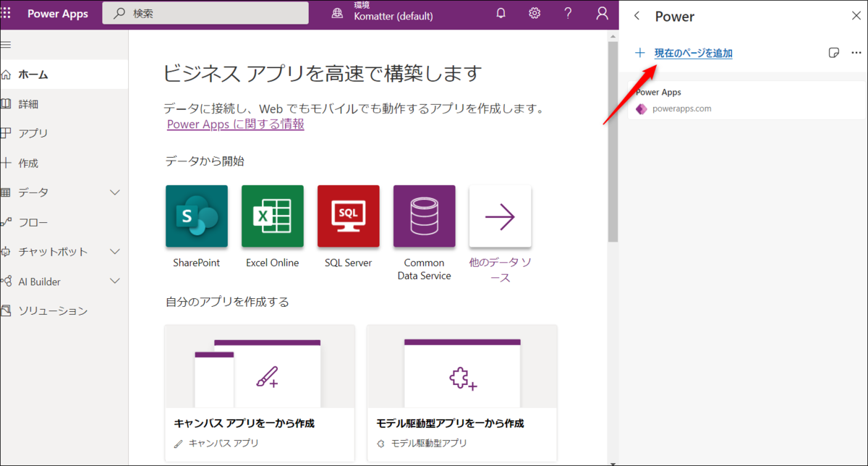Open the アプリ navigation item
Image resolution: width=868 pixels, height=466 pixels.
(64, 133)
